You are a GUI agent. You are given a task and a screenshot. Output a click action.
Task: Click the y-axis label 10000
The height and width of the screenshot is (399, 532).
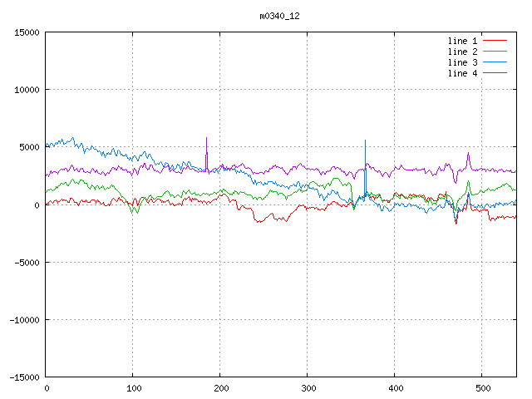click(x=26, y=90)
